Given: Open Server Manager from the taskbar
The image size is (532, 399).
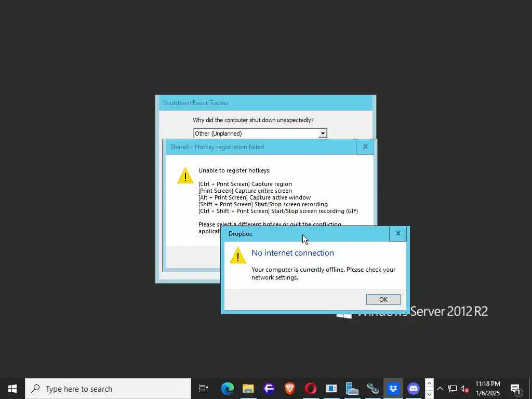Looking at the screenshot, I should click(352, 389).
